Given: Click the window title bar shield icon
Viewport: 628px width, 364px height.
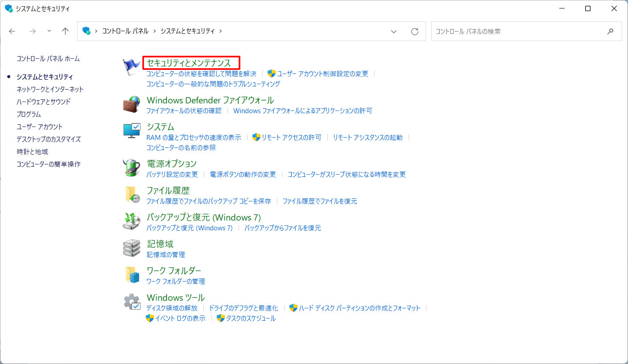Looking at the screenshot, I should 8,8.
